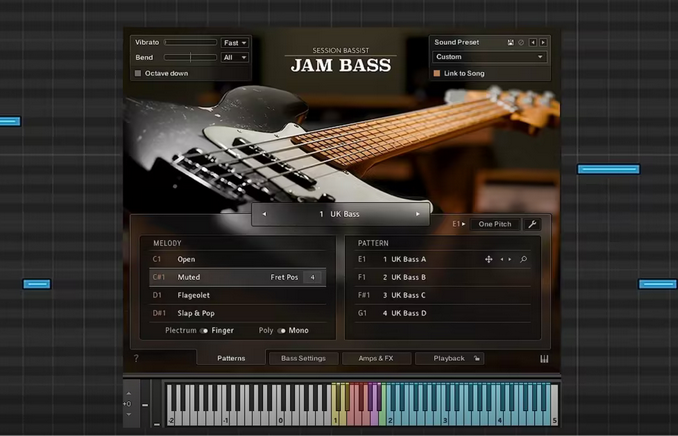Switch to the Patterns tab

(231, 358)
